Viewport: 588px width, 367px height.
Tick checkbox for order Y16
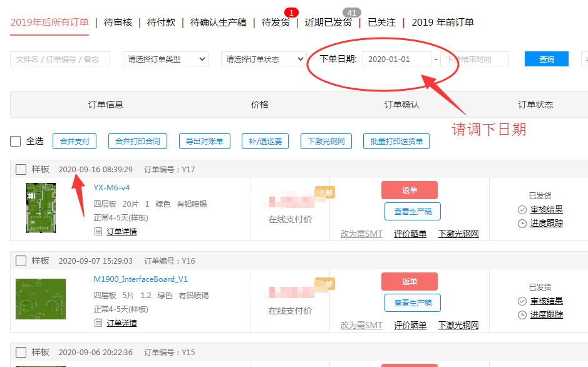[x=21, y=261]
